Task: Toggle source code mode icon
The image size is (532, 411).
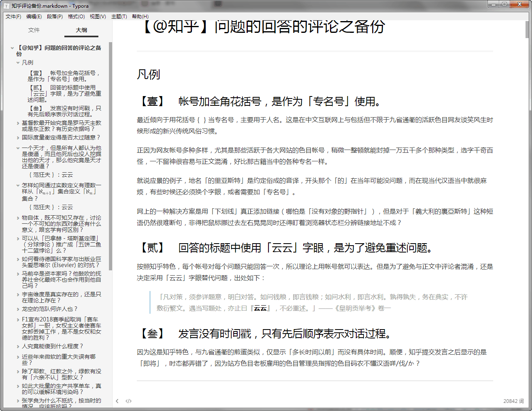Action: [128, 401]
